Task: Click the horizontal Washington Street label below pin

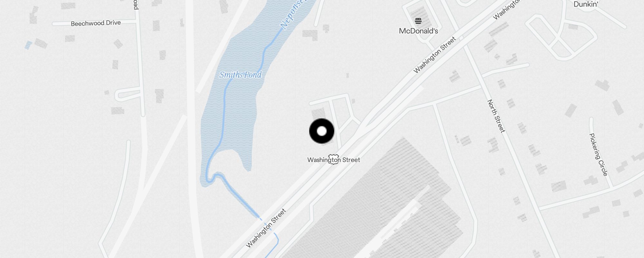Action: click(x=334, y=160)
